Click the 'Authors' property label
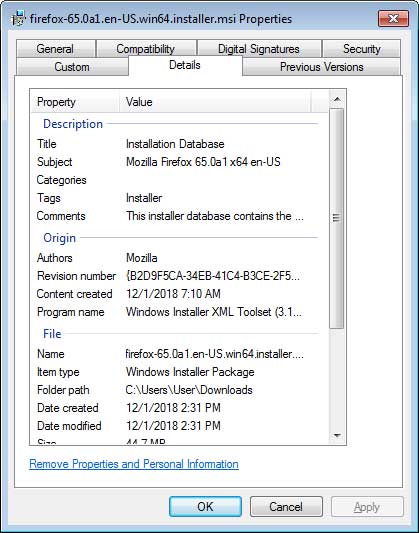This screenshot has height=533, width=419. [54, 258]
